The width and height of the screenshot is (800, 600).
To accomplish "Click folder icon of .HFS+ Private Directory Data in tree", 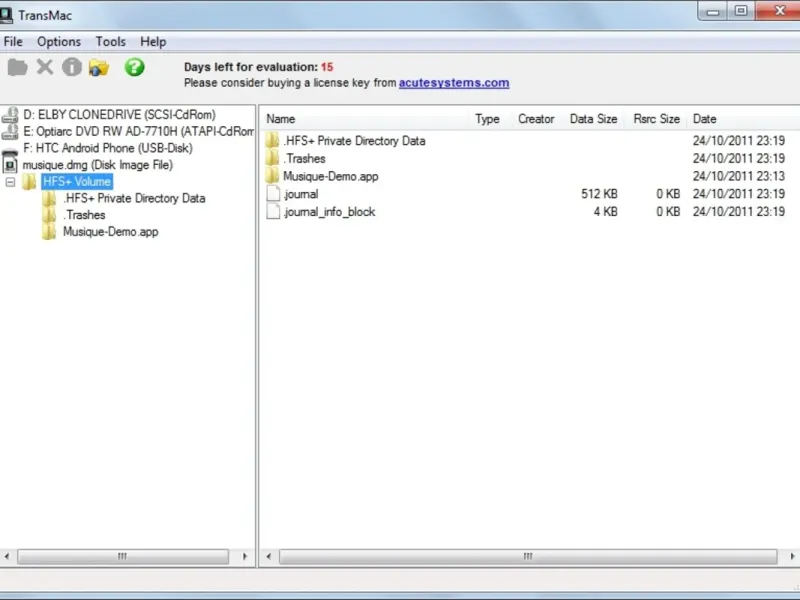I will click(49, 198).
